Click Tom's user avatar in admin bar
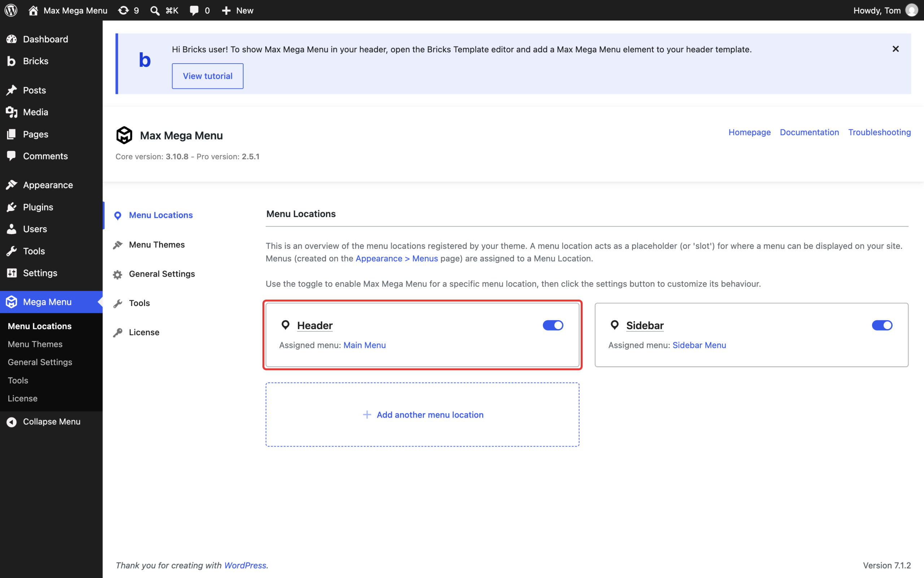The image size is (924, 578). coord(911,10)
